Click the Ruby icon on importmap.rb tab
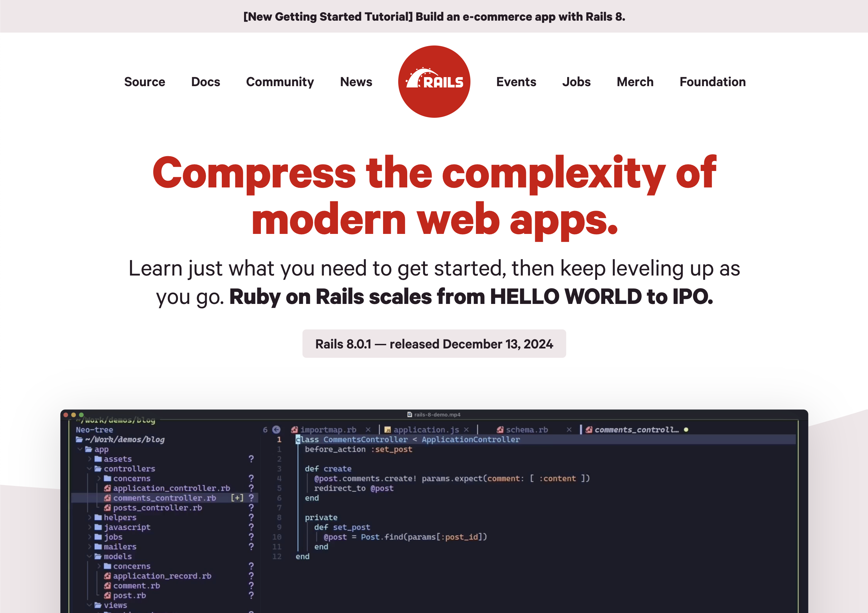 pos(294,430)
